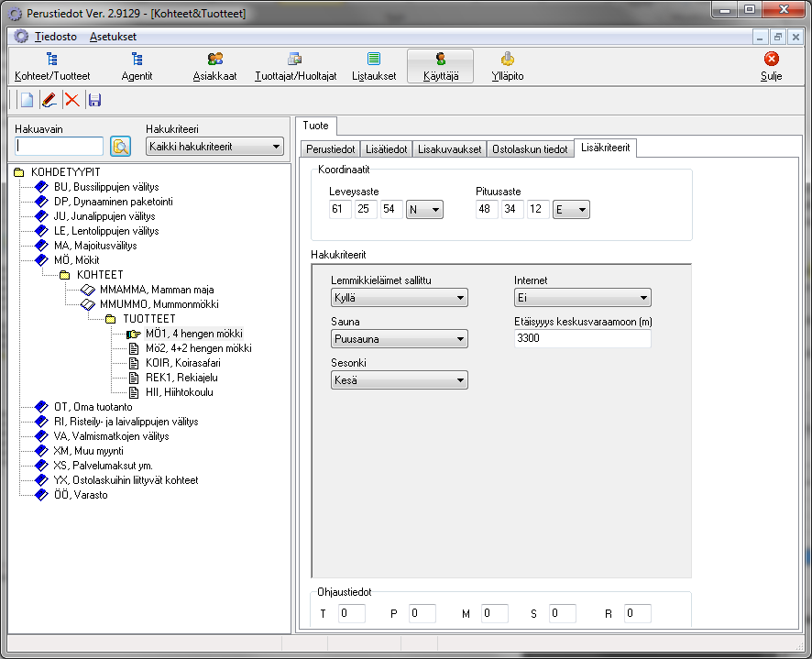
Task: Switch to the Lisätiedot tab
Action: coord(387,149)
